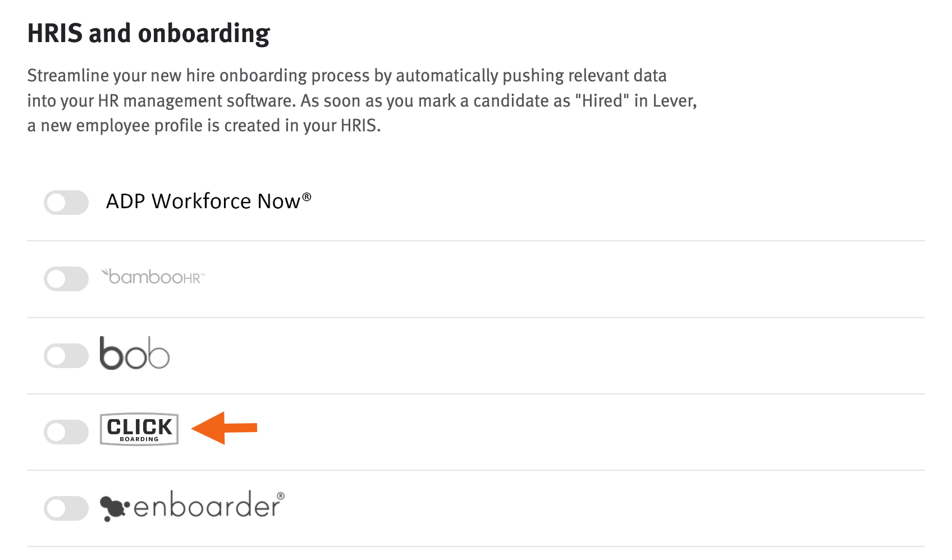Click the orange arrow pointing at Click Boarding
Image resolution: width=952 pixels, height=560 pixels.
pos(225,428)
